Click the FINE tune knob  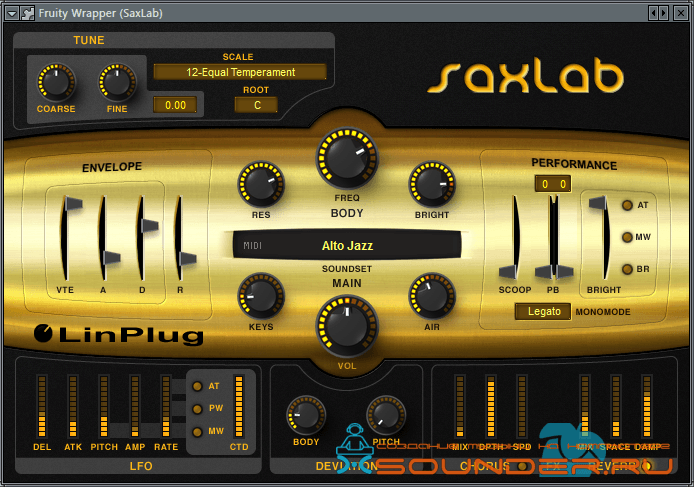tap(117, 82)
